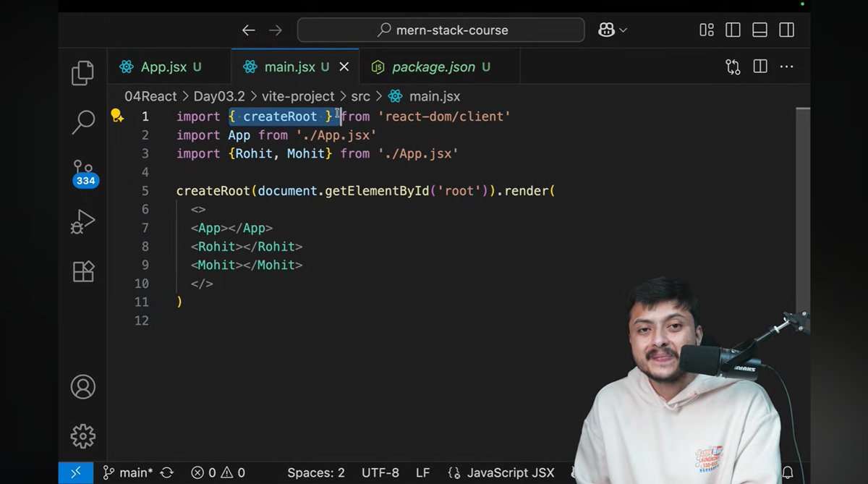This screenshot has height=484, width=868.
Task: Click getElementById on line 5
Action: pyautogui.click(x=377, y=191)
